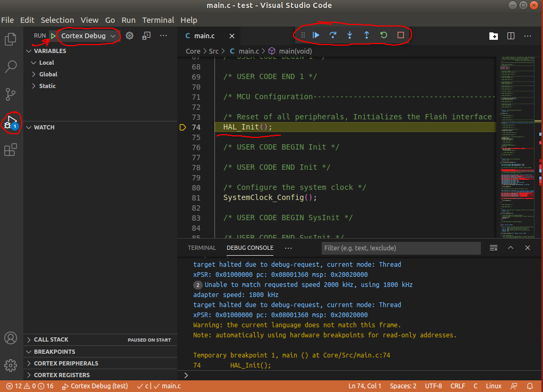543x392 pixels.
Task: Expand the CORTEX REGISTERS section
Action: tap(100, 375)
